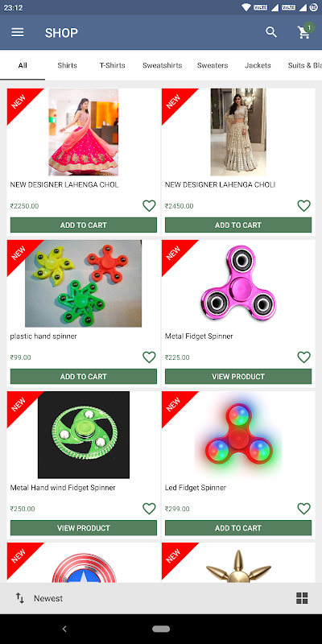Toggle wishlist heart for Metal Fidget Spinner

[x=304, y=357]
